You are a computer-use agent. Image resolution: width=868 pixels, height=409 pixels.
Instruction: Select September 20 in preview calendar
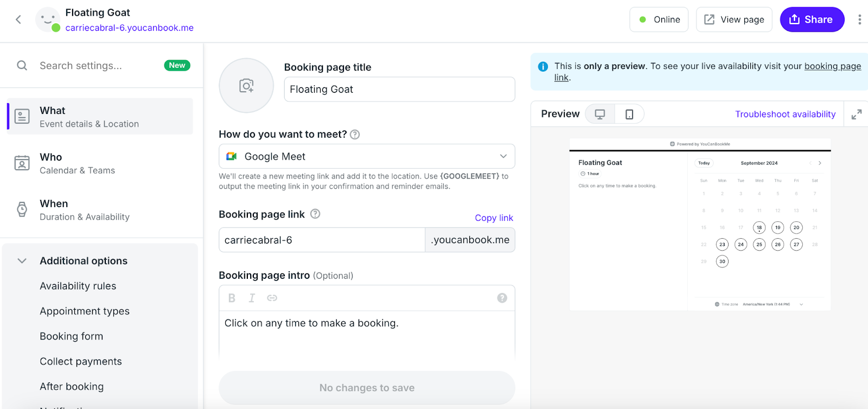pos(796,228)
